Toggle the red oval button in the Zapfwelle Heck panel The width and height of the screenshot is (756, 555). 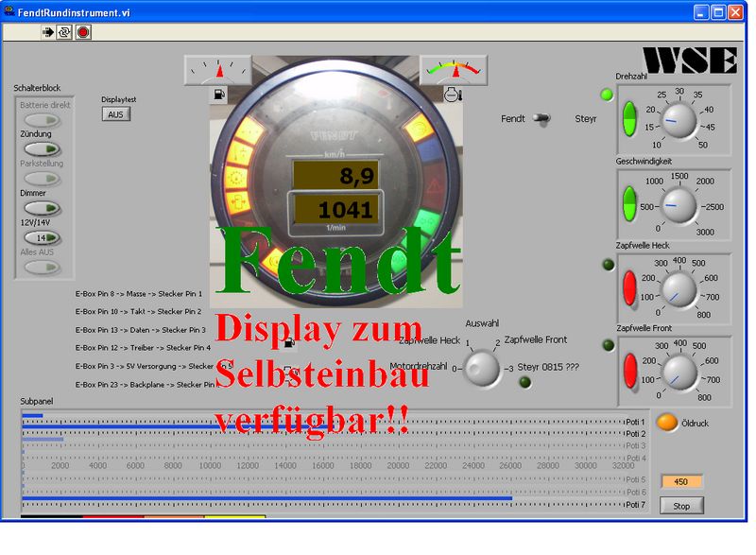(629, 288)
